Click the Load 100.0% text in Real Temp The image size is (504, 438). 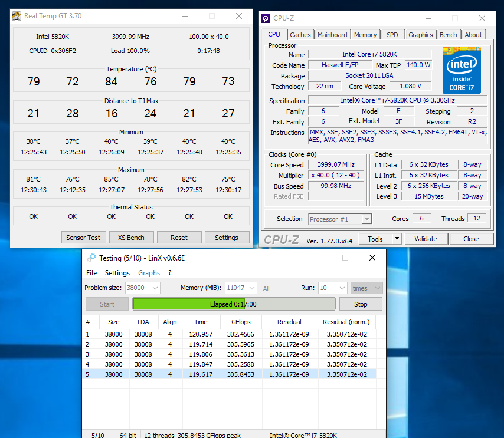pos(130,51)
